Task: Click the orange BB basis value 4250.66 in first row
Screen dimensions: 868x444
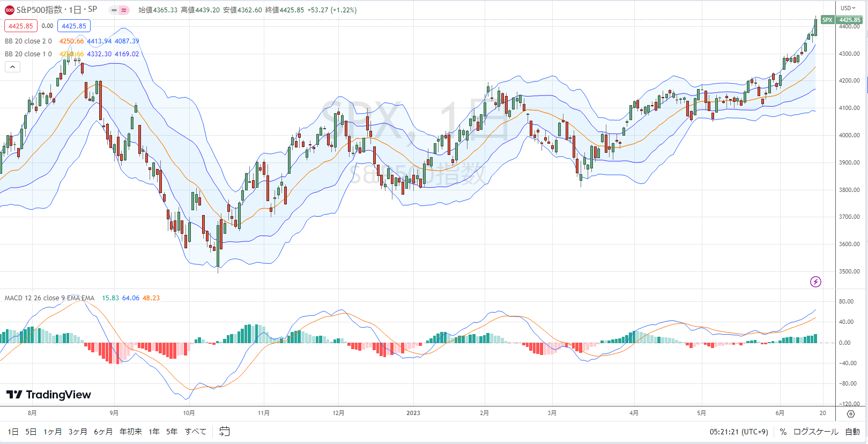Action: 71,41
